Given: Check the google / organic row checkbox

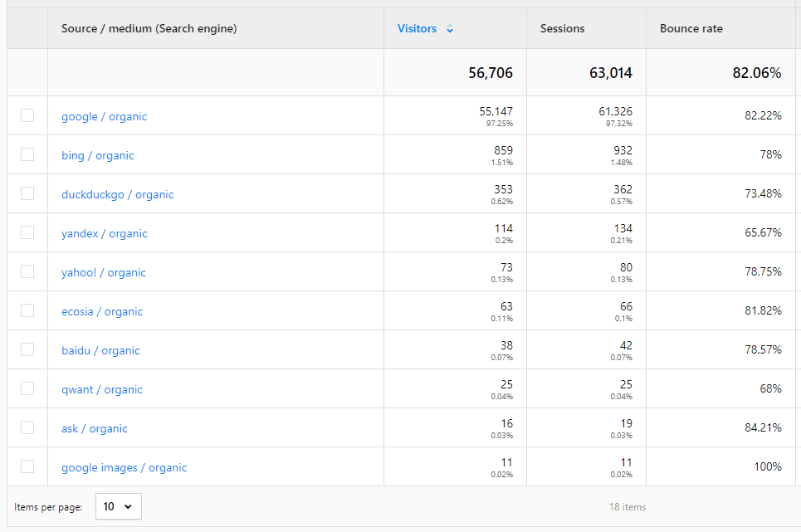Looking at the screenshot, I should click(x=27, y=115).
